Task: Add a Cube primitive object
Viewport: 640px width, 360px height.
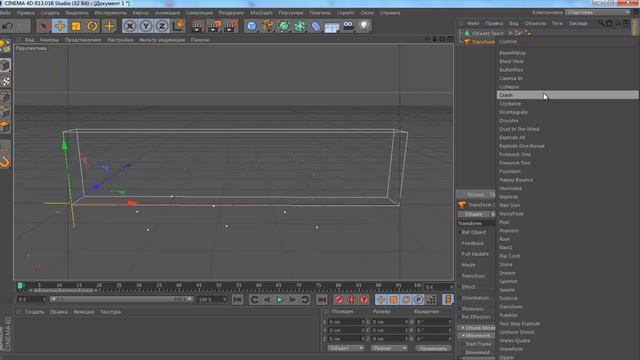Action: pyautogui.click(x=252, y=26)
